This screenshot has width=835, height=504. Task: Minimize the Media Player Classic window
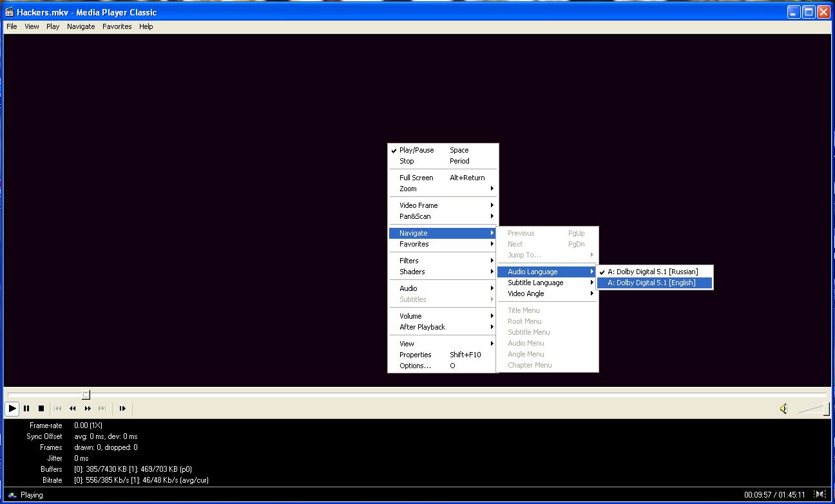tap(794, 12)
